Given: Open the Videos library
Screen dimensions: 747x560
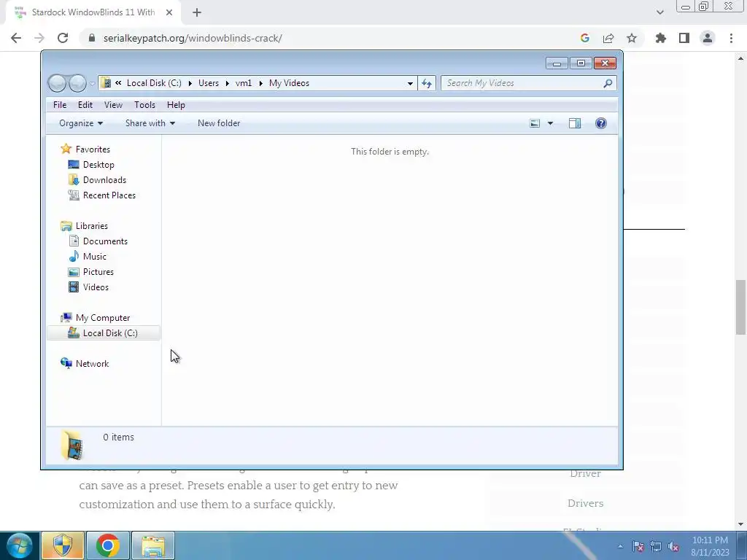Looking at the screenshot, I should click(x=96, y=287).
